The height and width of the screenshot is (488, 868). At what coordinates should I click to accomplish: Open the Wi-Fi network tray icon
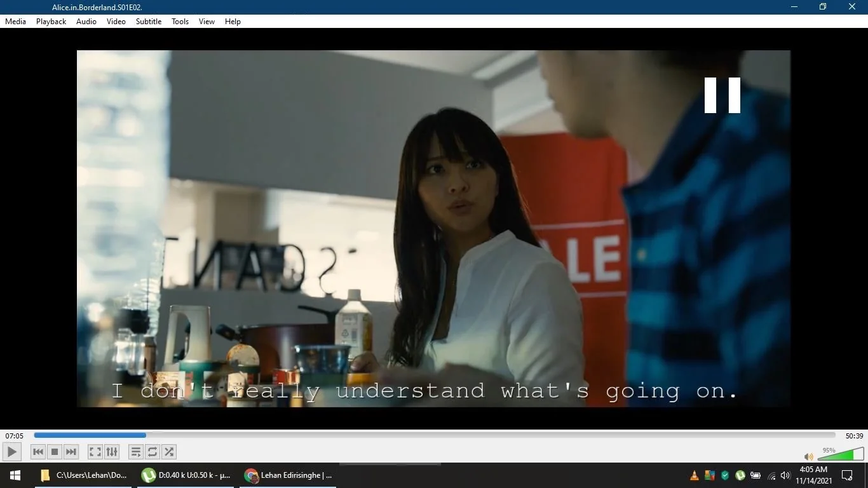[771, 475]
